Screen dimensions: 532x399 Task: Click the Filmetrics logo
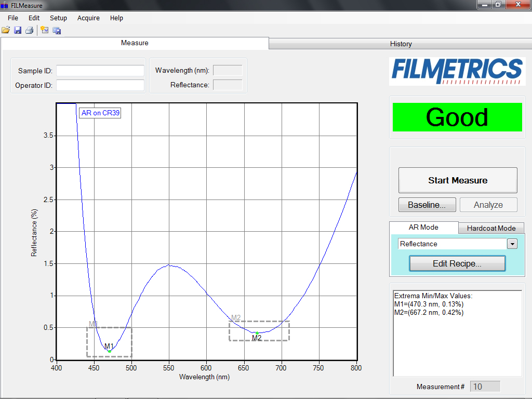click(x=457, y=71)
